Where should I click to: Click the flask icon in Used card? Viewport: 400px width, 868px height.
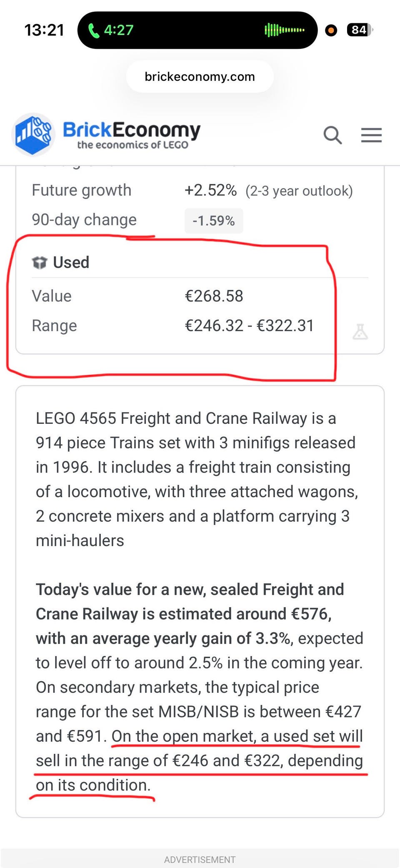(360, 332)
